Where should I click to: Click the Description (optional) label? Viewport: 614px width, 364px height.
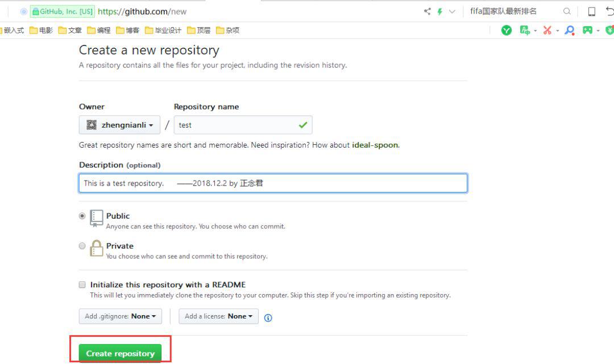(120, 165)
